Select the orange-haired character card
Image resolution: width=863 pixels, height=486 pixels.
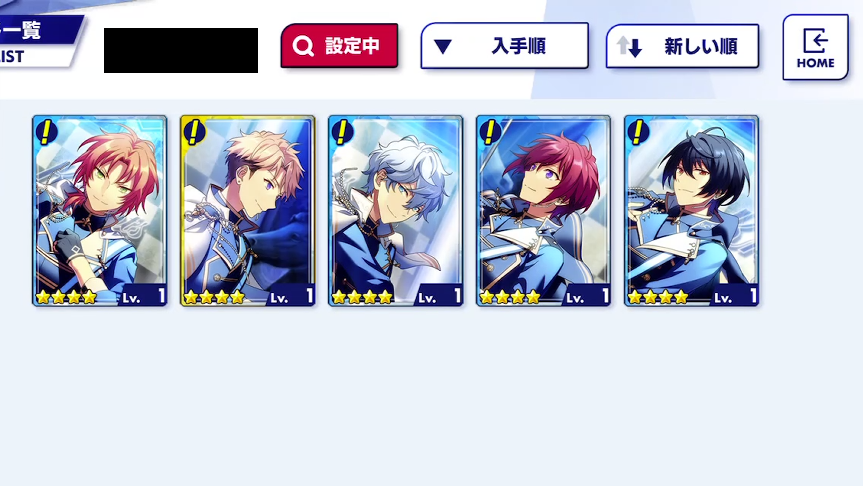[x=100, y=211]
